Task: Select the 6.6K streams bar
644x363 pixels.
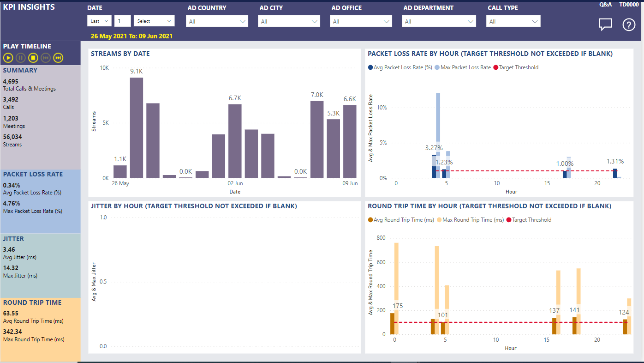Action: point(350,141)
